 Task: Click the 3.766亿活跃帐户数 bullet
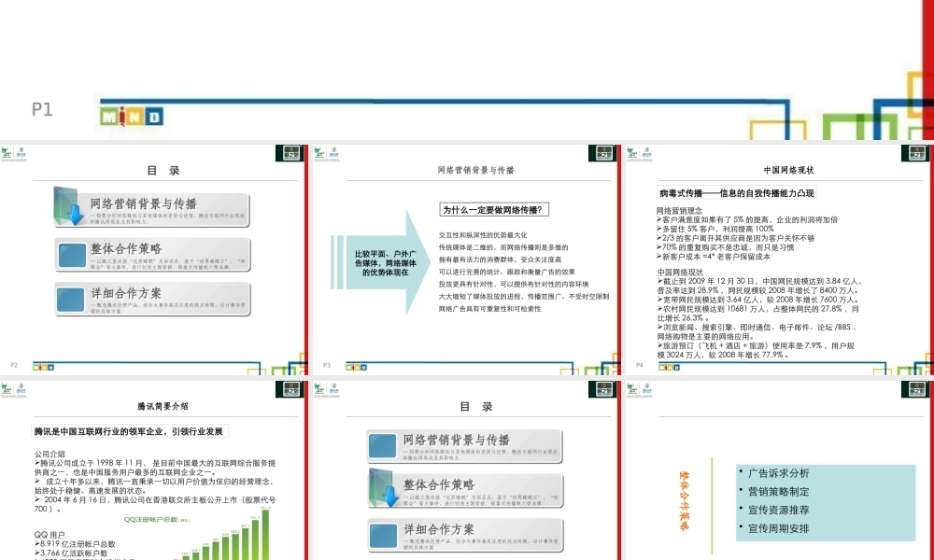pos(71,553)
